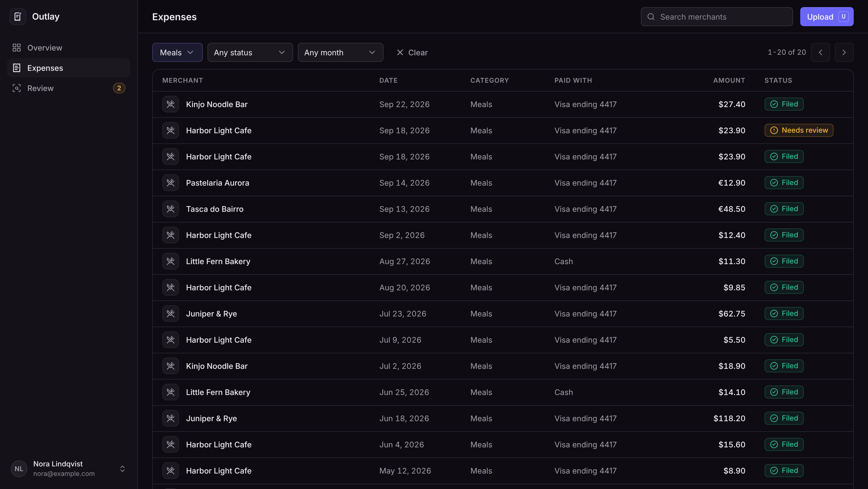Image resolution: width=868 pixels, height=489 pixels.
Task: Go to previous page of results
Action: pos(820,52)
